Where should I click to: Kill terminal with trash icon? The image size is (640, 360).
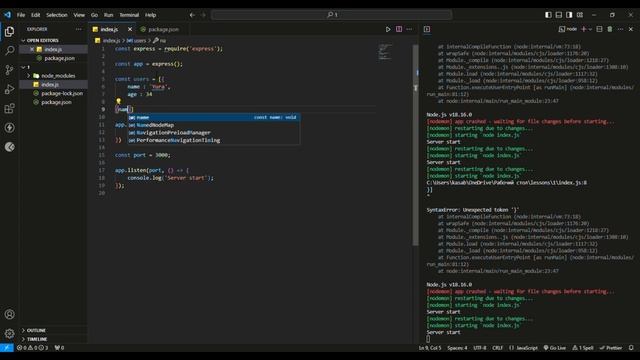tap(610, 29)
